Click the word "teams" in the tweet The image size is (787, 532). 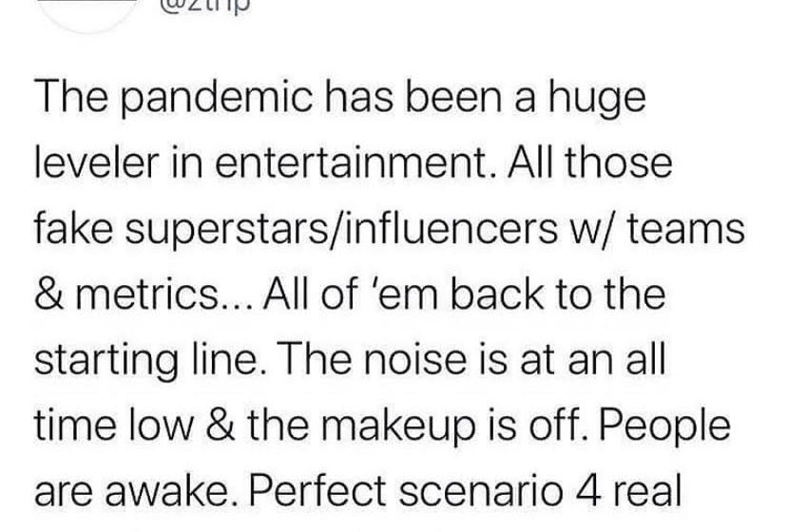[652, 227]
